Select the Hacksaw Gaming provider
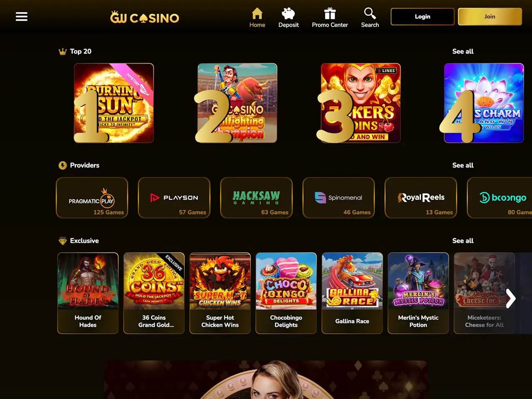The width and height of the screenshot is (532, 399). 256,198
